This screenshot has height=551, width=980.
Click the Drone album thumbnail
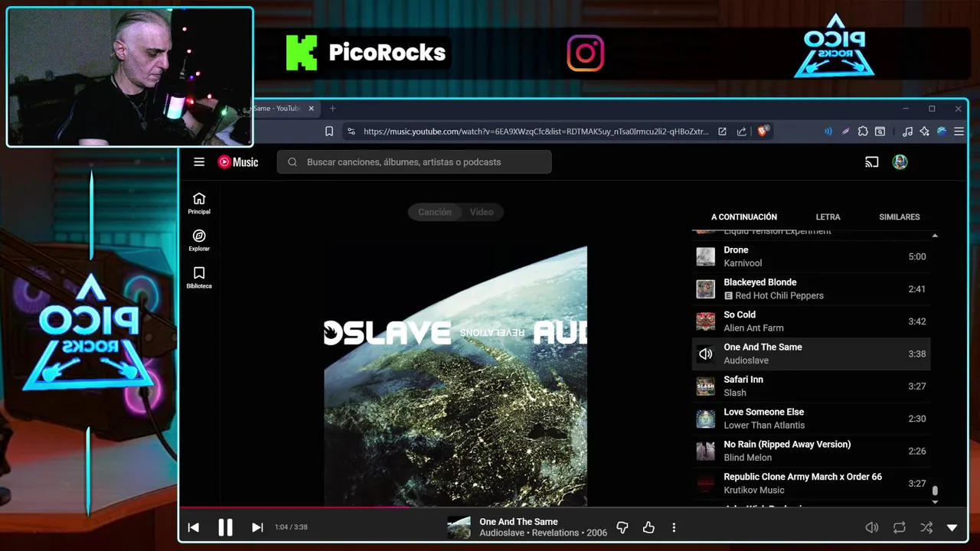tap(705, 256)
